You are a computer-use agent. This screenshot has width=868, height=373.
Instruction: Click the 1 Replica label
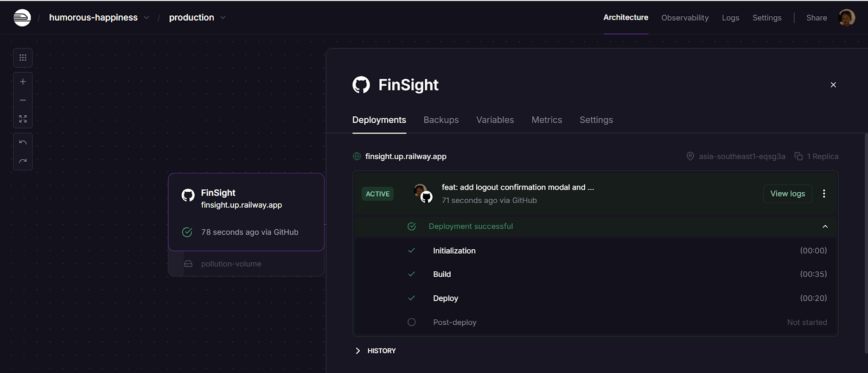pyautogui.click(x=822, y=156)
